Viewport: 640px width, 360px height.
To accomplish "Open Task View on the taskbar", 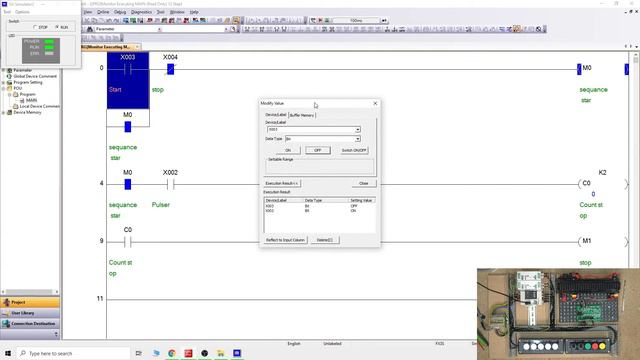I will point(139,353).
